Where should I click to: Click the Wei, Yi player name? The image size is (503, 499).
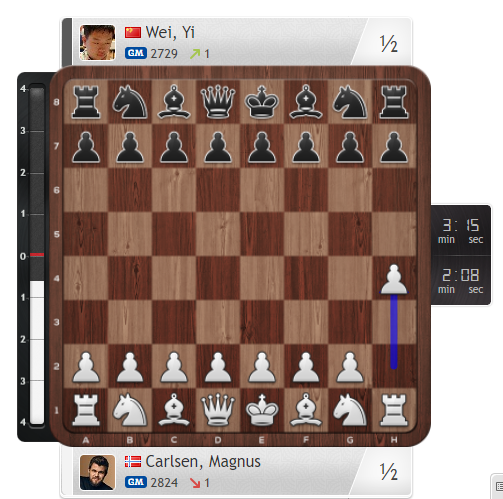click(x=170, y=32)
